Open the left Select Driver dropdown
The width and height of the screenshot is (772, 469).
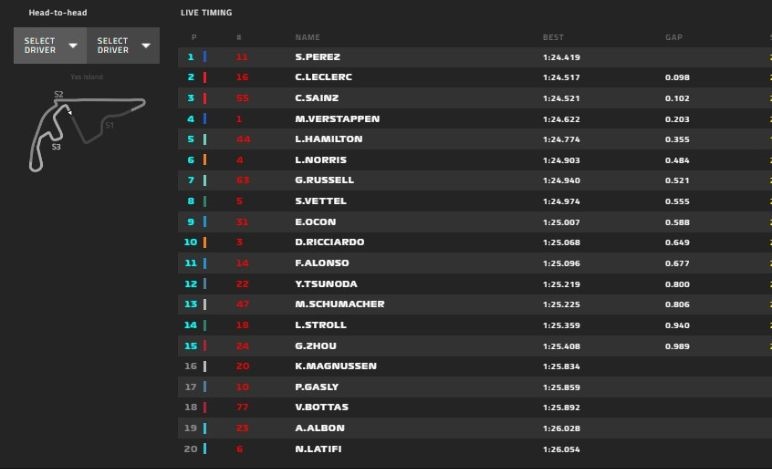click(x=49, y=45)
